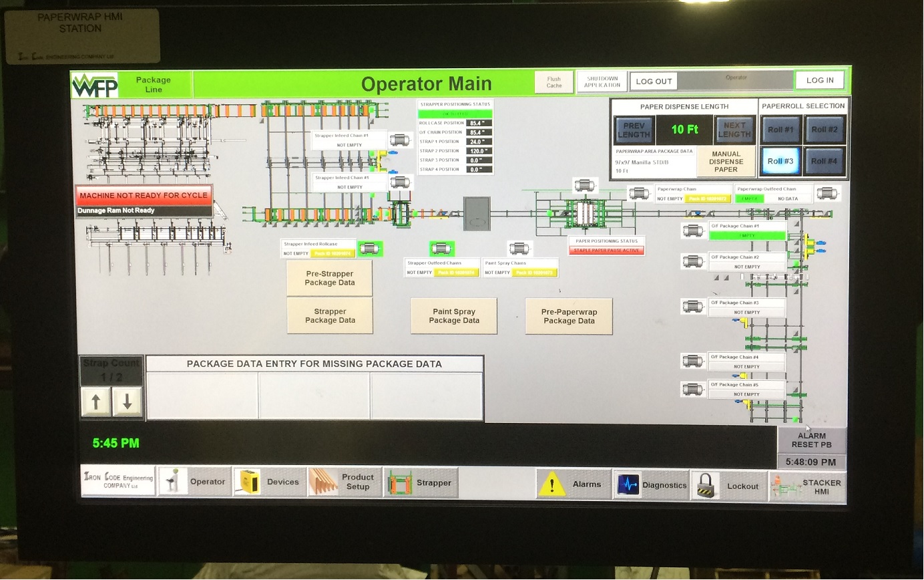Click green-highlighted motor above Strapper Outfeed Chains
This screenshot has height=580, width=924.
[441, 249]
